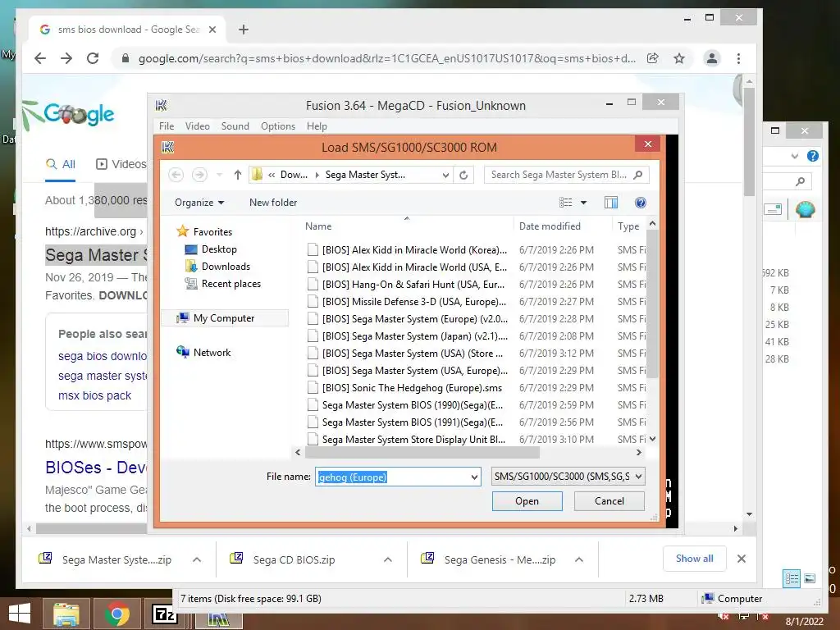Open the msx bios pack suggestion link
This screenshot has width=840, height=630.
(x=95, y=395)
